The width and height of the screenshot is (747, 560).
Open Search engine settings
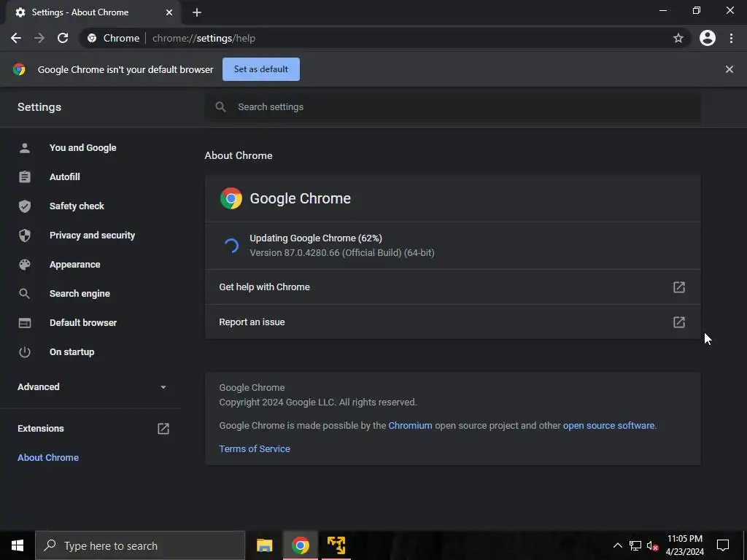(80, 293)
